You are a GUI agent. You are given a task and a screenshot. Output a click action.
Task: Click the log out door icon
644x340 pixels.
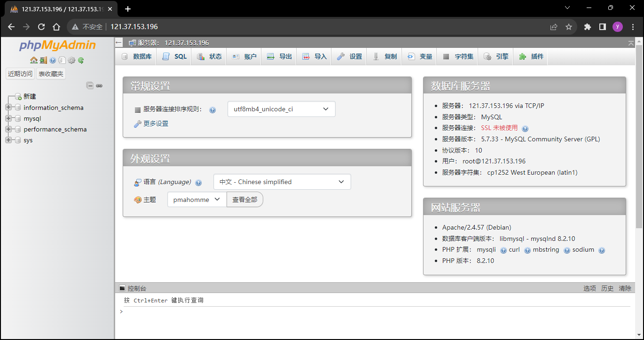coord(43,60)
